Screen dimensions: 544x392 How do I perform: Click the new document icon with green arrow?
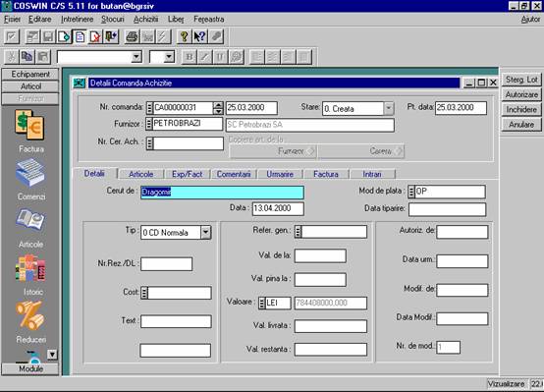(x=64, y=36)
